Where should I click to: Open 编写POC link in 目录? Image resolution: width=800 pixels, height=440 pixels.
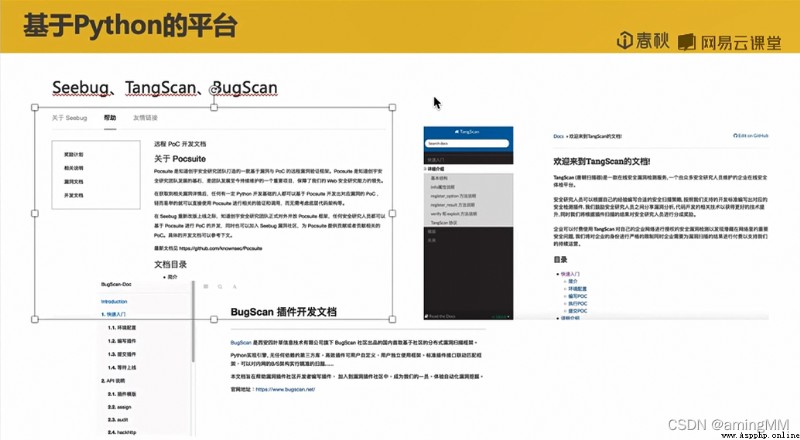tap(578, 296)
